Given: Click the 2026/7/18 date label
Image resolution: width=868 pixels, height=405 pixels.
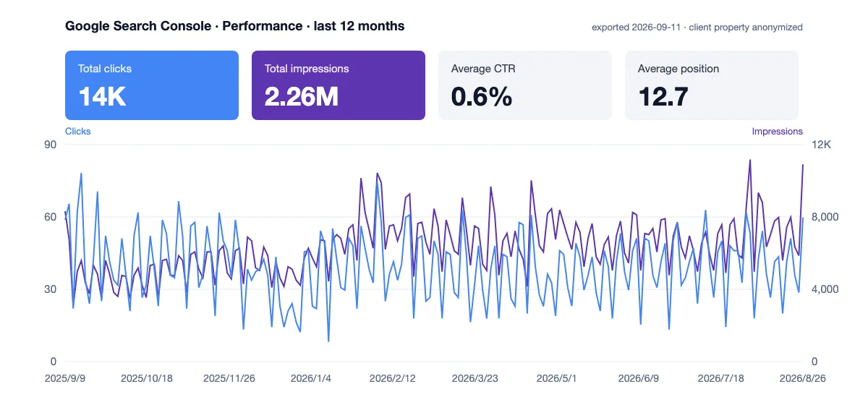Looking at the screenshot, I should pos(721,378).
